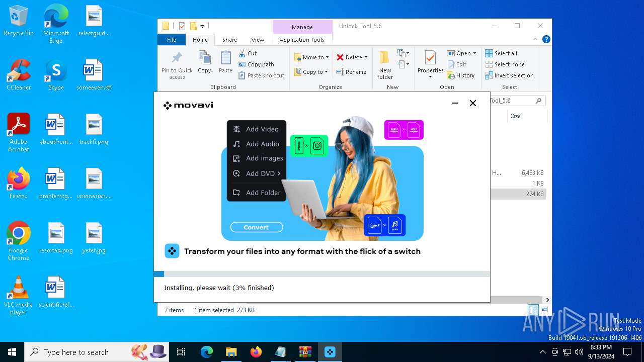This screenshot has width=644, height=362.
Task: Open VLC media player desktop icon
Action: (19, 295)
